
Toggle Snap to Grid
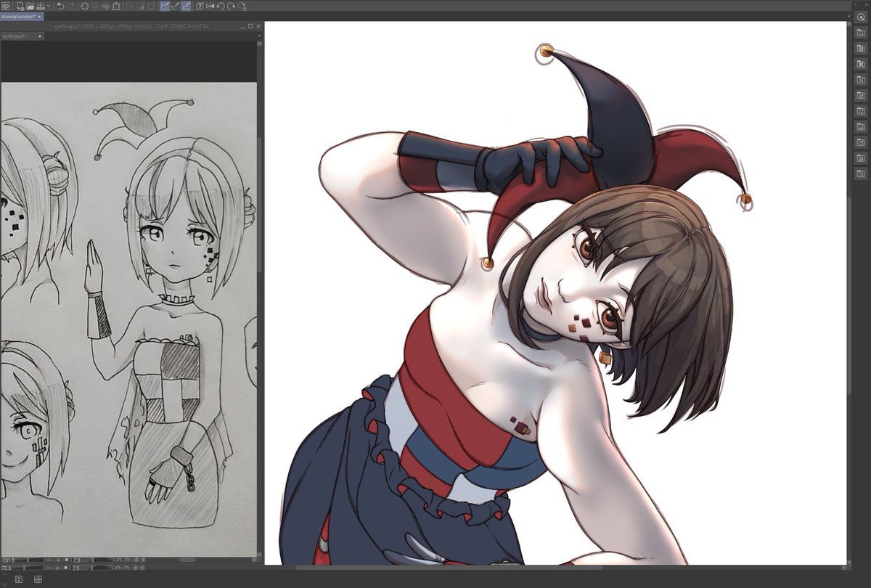pos(187,6)
